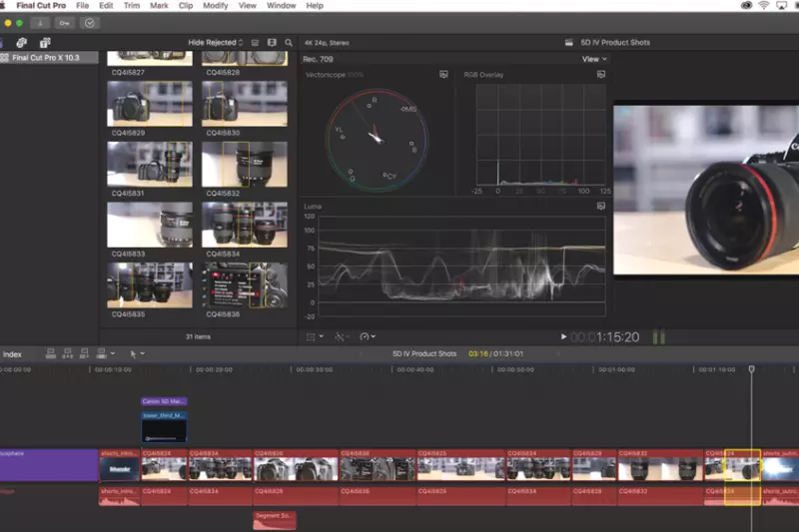Select the Segment So... audio clip
Screen dimensions: 799x532
[x=275, y=520]
